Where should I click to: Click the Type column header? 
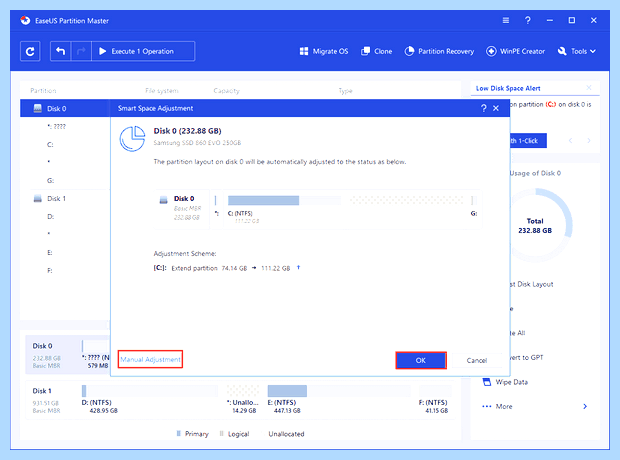tap(345, 91)
